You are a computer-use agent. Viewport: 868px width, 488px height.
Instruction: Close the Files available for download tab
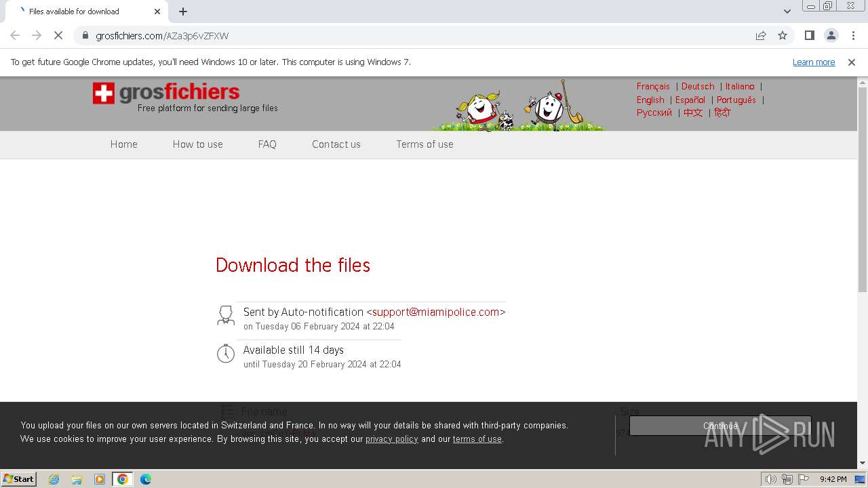[x=157, y=12]
